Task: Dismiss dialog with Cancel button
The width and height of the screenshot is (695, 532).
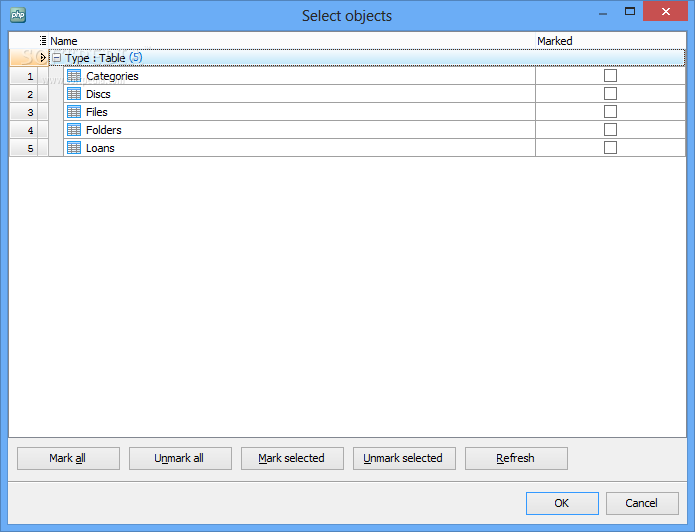Action: 642,503
